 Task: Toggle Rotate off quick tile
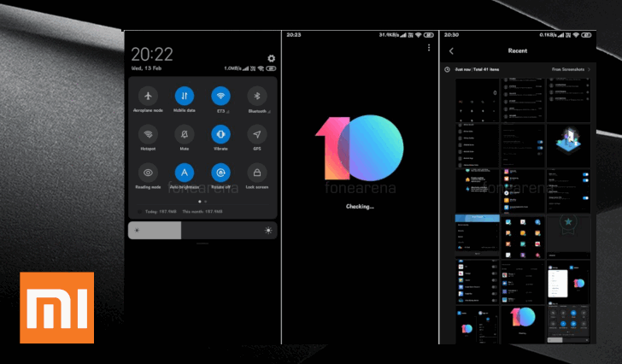220,173
